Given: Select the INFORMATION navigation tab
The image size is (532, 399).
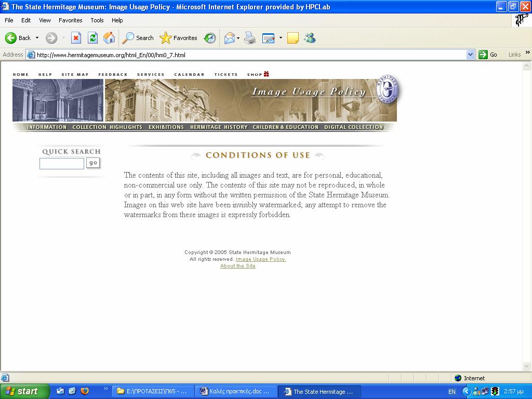Looking at the screenshot, I should click(47, 127).
